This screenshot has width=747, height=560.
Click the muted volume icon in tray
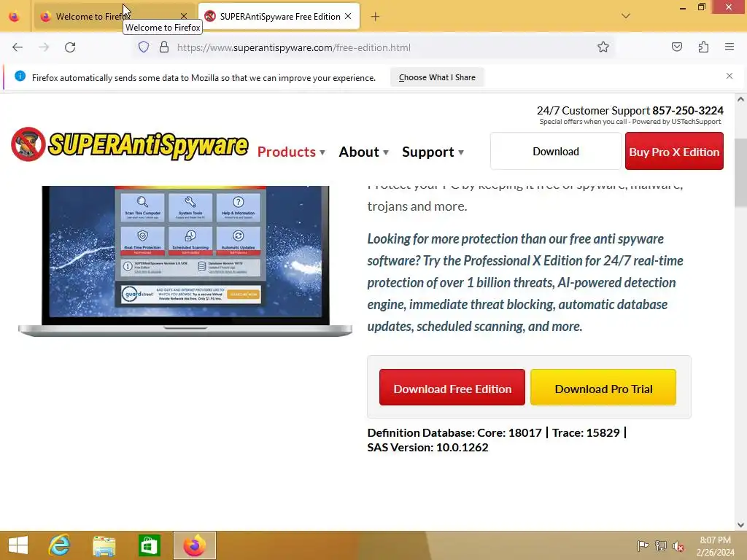coord(678,546)
